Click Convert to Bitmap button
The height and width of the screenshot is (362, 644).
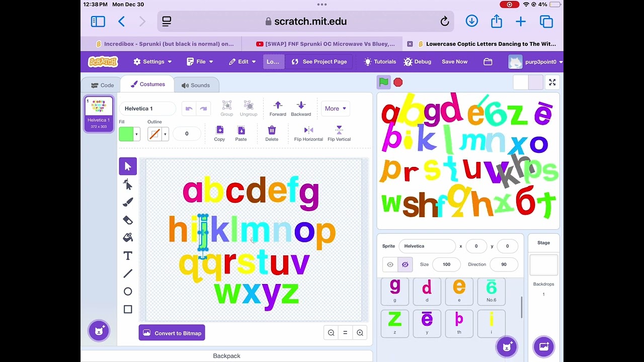pyautogui.click(x=172, y=333)
